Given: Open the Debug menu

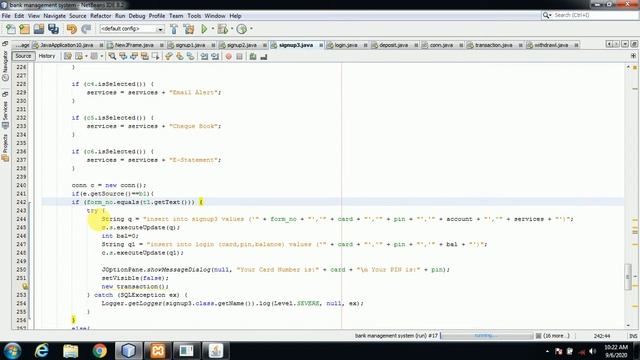Looking at the screenshot, I should coord(137,16).
